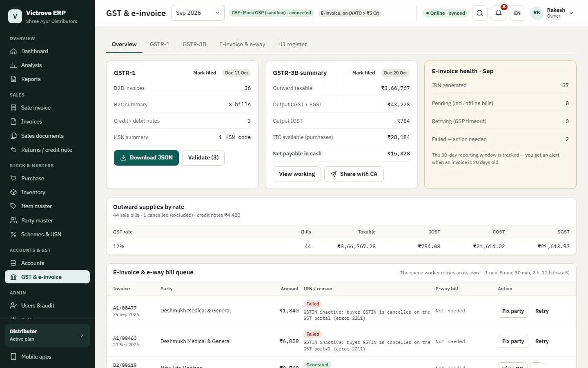Click the Online · synced status pill
This screenshot has width=588, height=368.
coord(445,13)
